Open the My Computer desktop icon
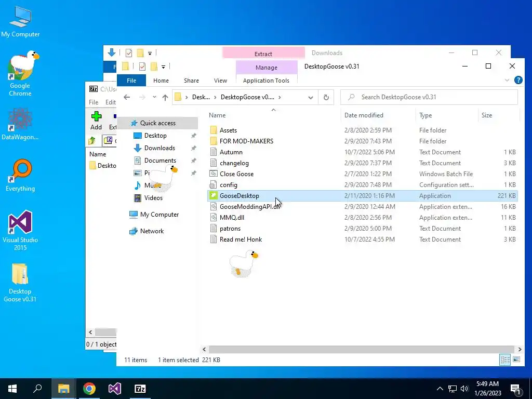Viewport: 532px width, 399px height. click(20, 22)
